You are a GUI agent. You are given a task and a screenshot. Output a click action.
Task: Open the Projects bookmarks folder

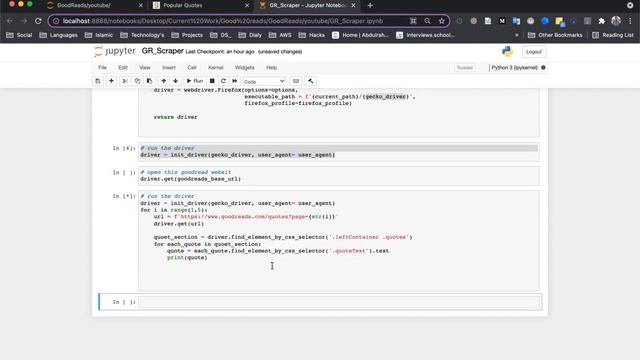(187, 35)
